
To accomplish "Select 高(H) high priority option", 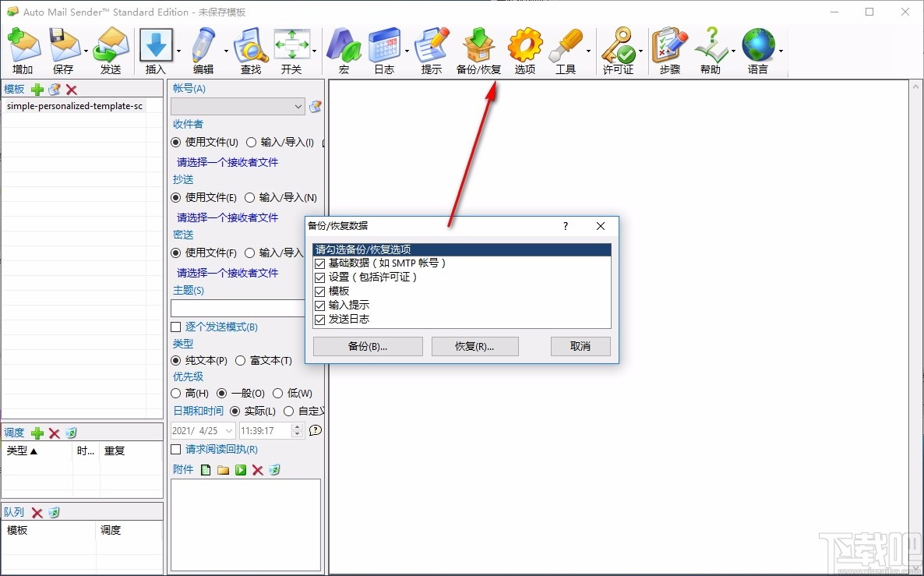I will 176,393.
